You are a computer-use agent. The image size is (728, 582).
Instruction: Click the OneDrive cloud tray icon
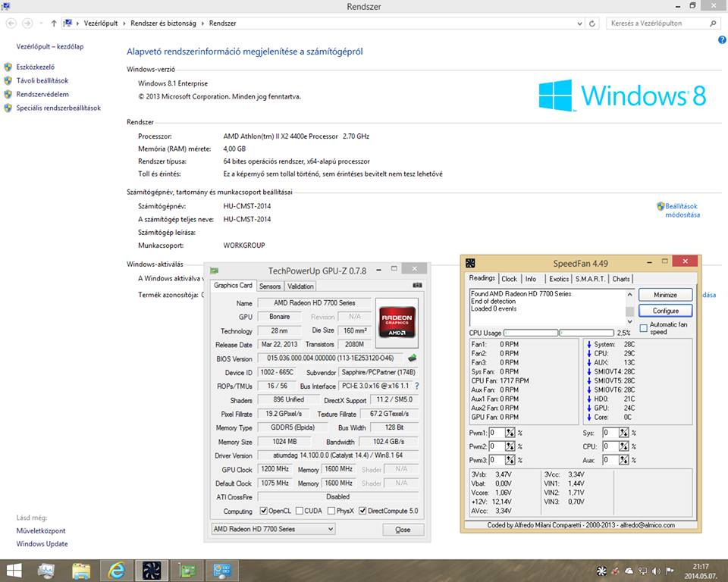(629, 571)
